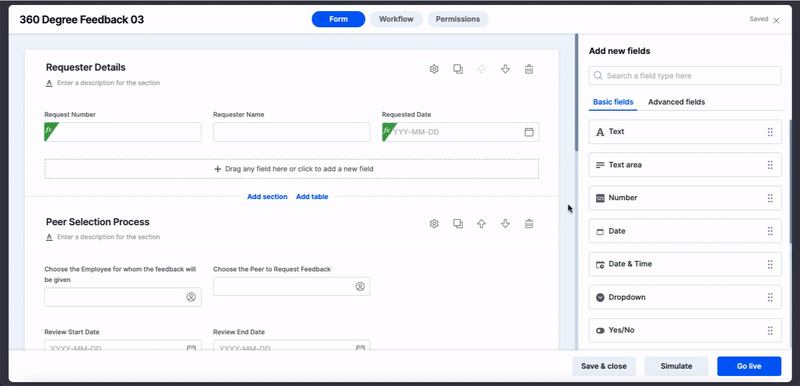Click user icon in Employee feedback field
This screenshot has width=800, height=386.
point(191,297)
